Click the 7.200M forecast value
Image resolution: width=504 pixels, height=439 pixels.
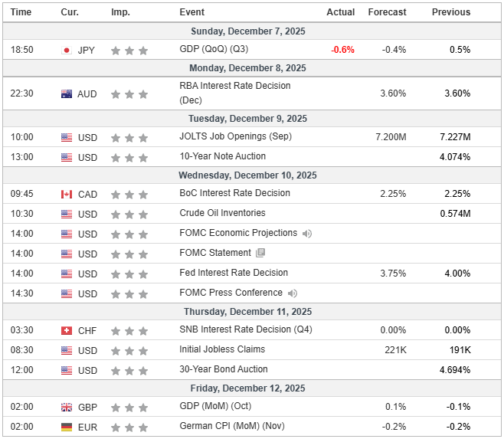tap(391, 137)
